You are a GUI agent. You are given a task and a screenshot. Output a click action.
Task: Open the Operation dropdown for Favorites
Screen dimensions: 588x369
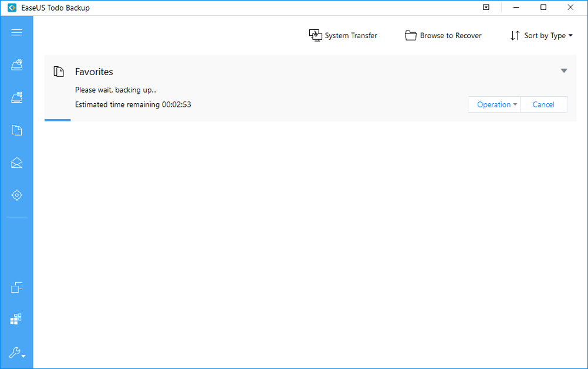494,104
